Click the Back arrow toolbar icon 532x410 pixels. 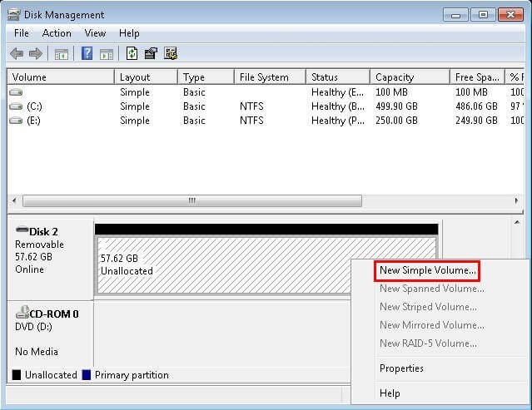point(17,53)
